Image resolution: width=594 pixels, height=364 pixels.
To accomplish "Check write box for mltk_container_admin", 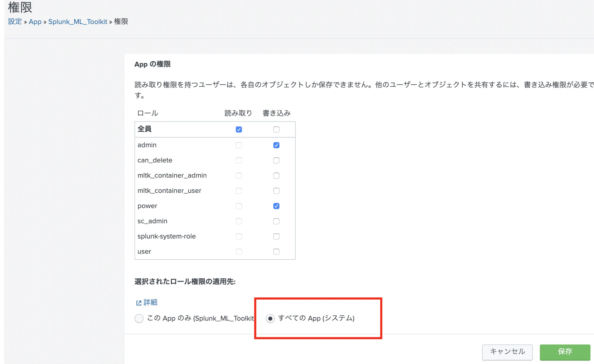I will 276,176.
